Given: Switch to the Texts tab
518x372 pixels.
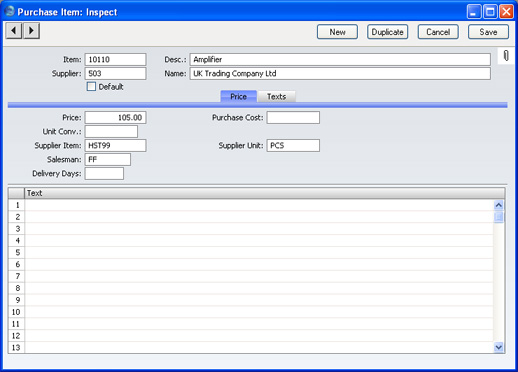Looking at the screenshot, I should (x=276, y=97).
